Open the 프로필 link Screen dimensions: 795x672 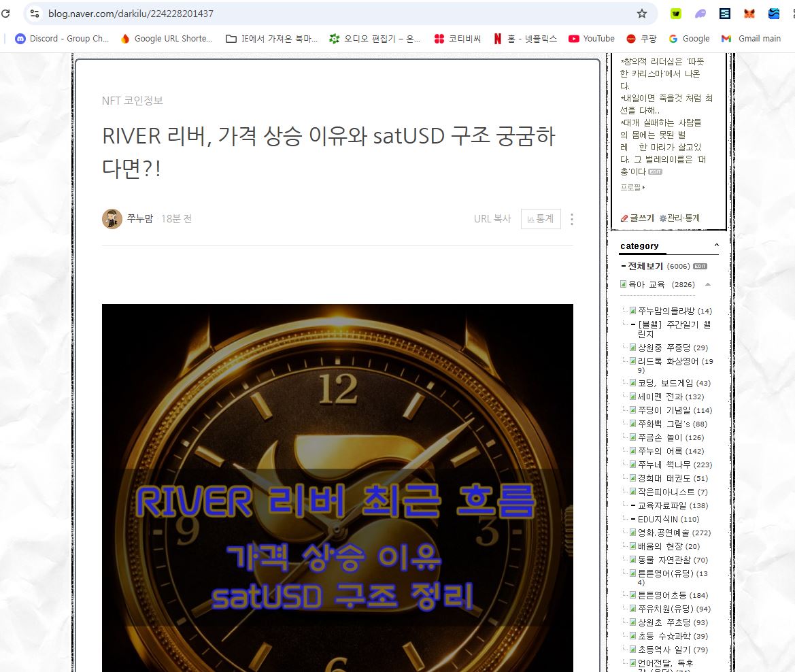pos(632,187)
